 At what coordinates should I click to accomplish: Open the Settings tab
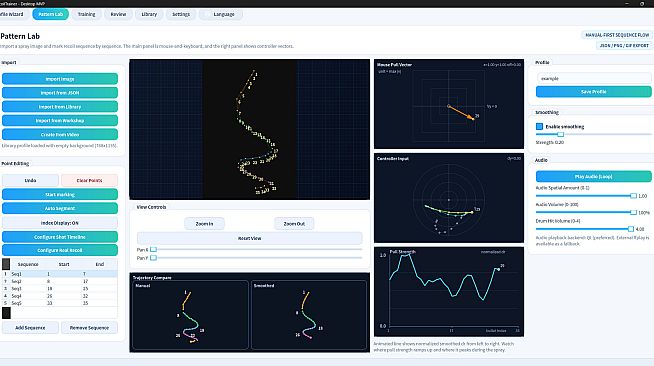point(181,14)
